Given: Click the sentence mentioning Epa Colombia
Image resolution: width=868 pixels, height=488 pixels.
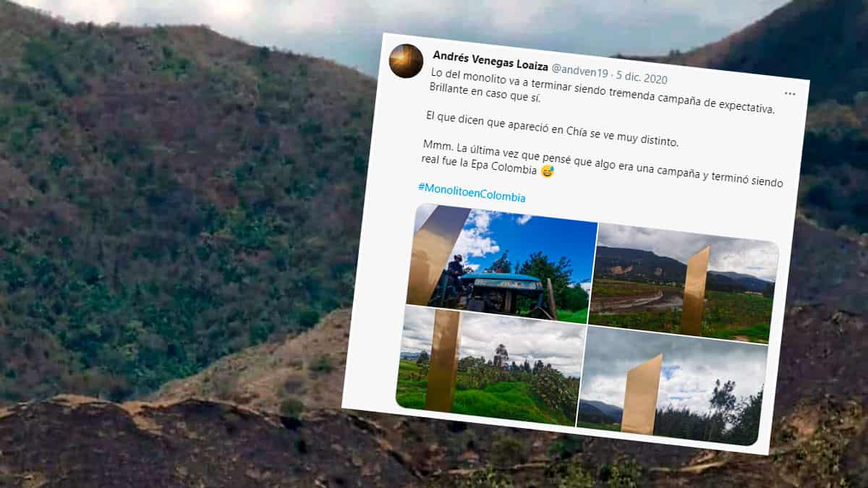Looking at the screenshot, I should (x=603, y=163).
